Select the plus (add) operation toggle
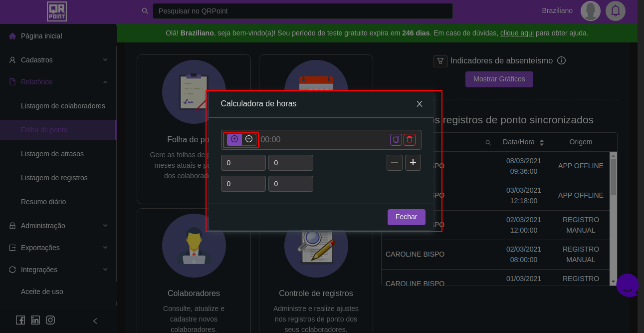644x333 pixels. 234,139
